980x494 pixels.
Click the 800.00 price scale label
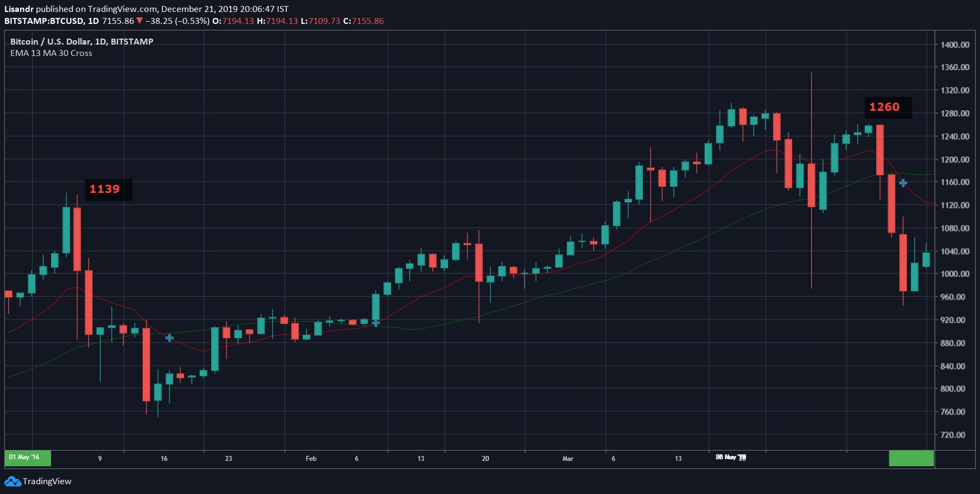[x=953, y=389]
